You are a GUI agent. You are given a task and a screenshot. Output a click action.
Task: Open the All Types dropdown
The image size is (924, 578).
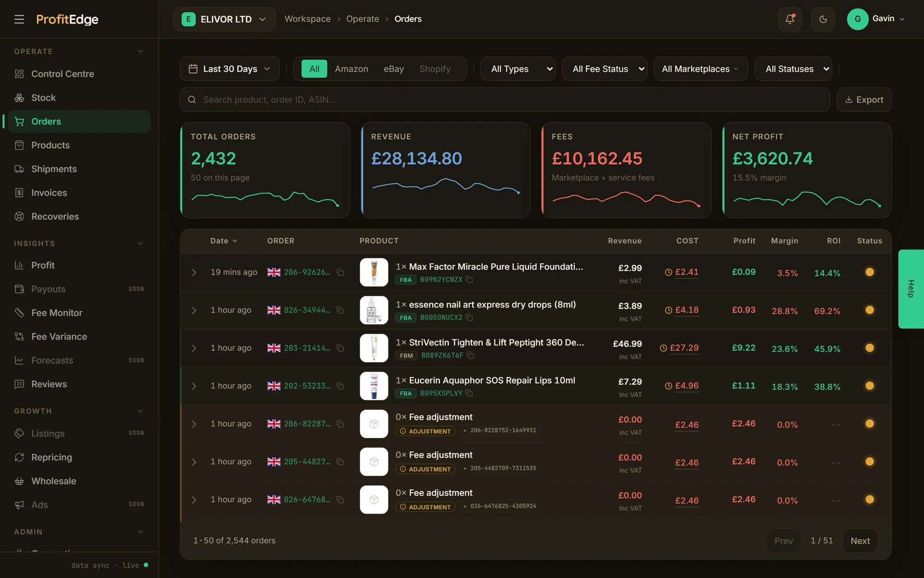517,69
